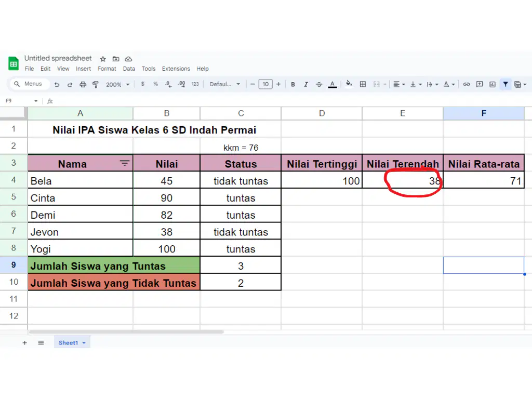This screenshot has width=532, height=399.
Task: Open the filter menu on Nama column
Action: [x=125, y=163]
